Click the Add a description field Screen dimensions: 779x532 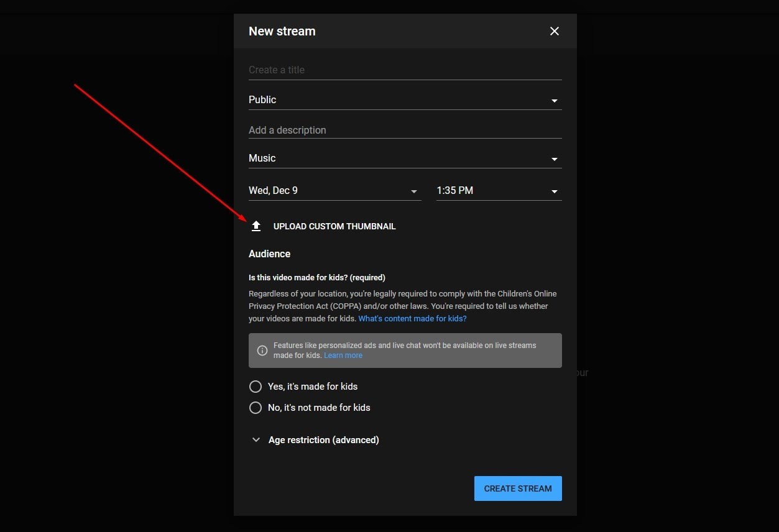click(405, 130)
